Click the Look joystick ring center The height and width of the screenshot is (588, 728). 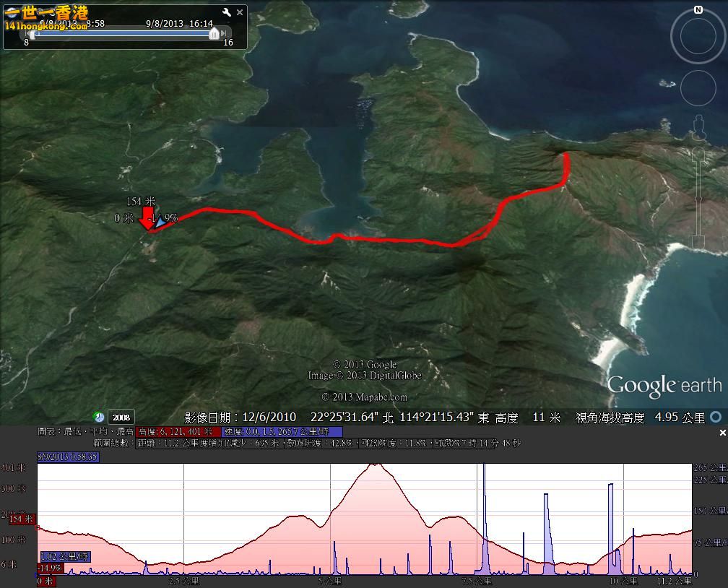pyautogui.click(x=698, y=36)
